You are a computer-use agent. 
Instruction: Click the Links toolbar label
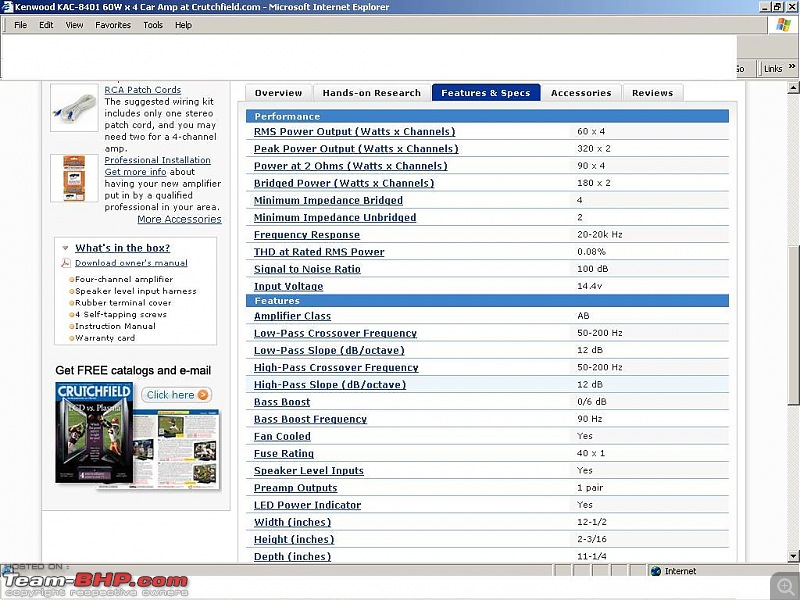(x=773, y=69)
